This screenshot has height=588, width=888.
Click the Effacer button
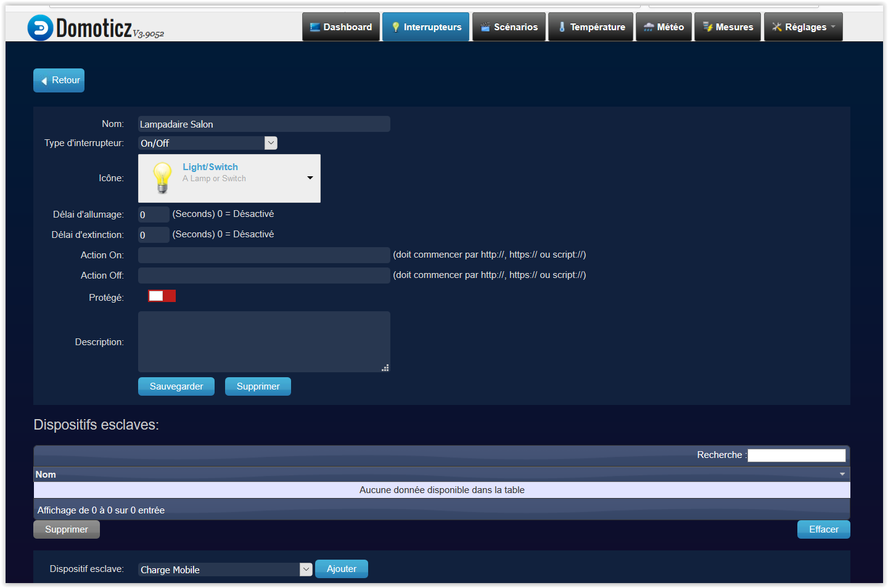coord(823,529)
